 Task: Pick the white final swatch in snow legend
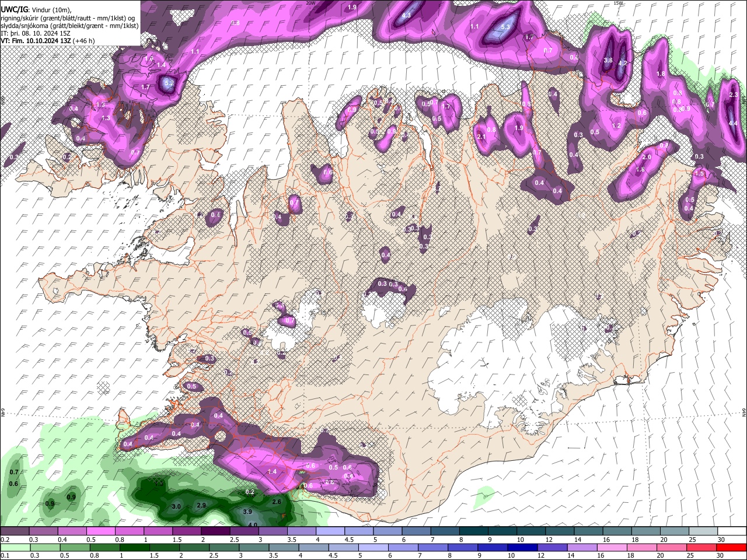(731, 531)
